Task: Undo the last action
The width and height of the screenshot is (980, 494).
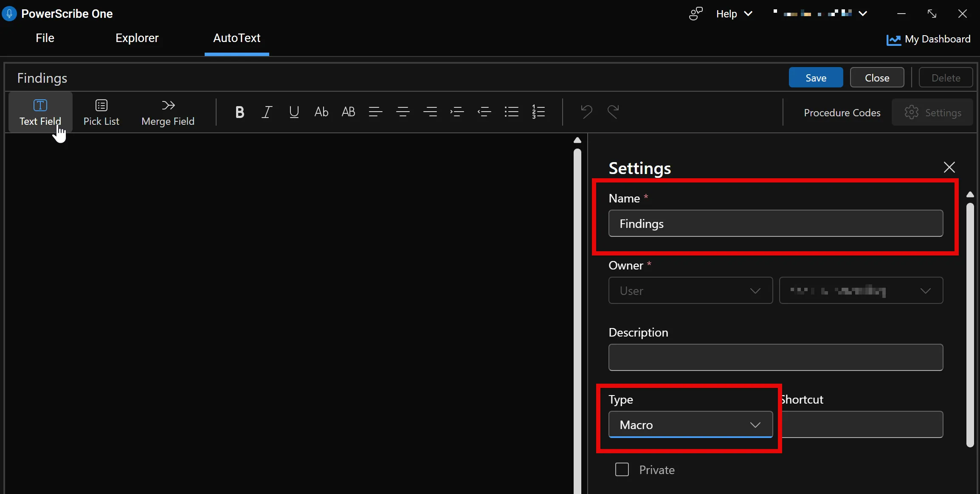Action: (586, 112)
